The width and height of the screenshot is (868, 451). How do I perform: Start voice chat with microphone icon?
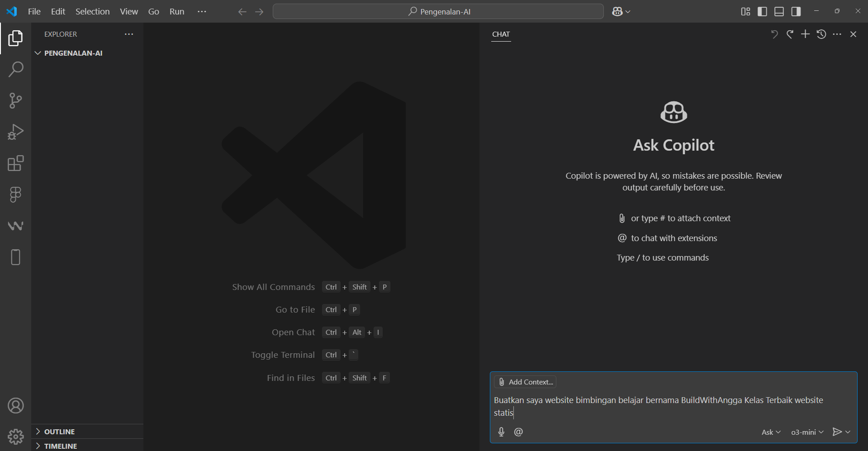(x=501, y=432)
